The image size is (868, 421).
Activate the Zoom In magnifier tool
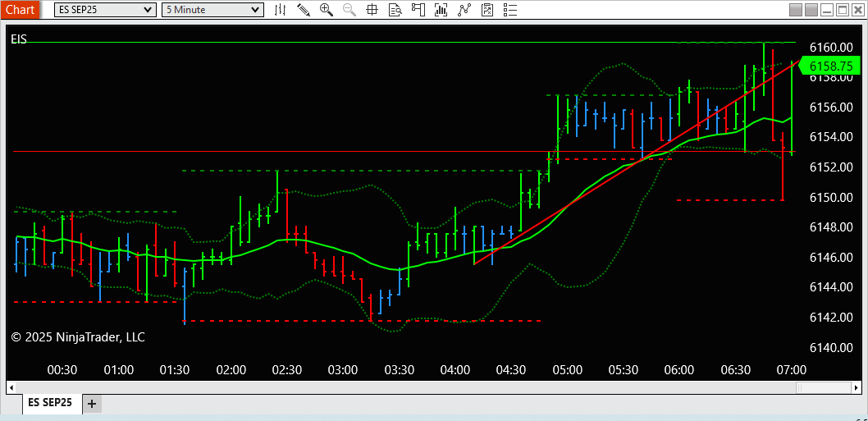coord(326,9)
